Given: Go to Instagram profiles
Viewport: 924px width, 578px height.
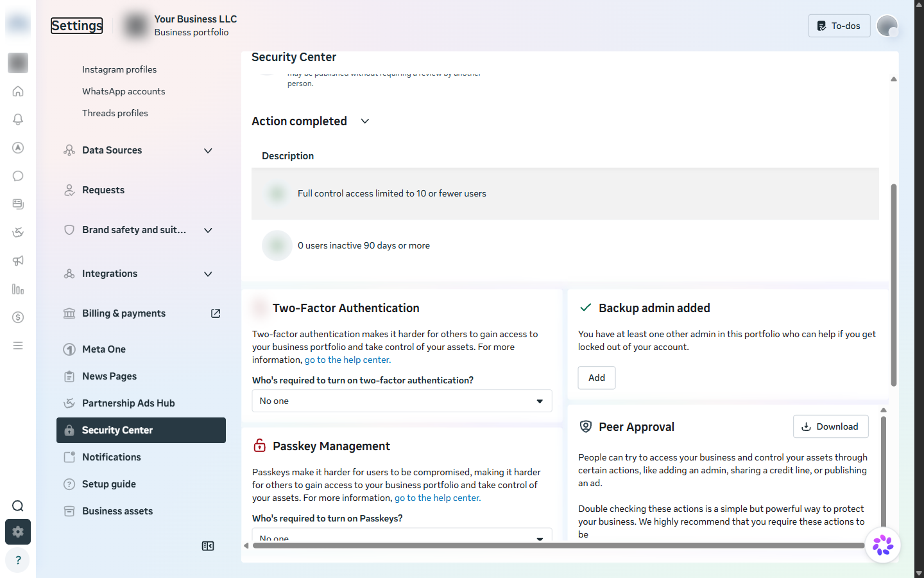Looking at the screenshot, I should coord(119,69).
